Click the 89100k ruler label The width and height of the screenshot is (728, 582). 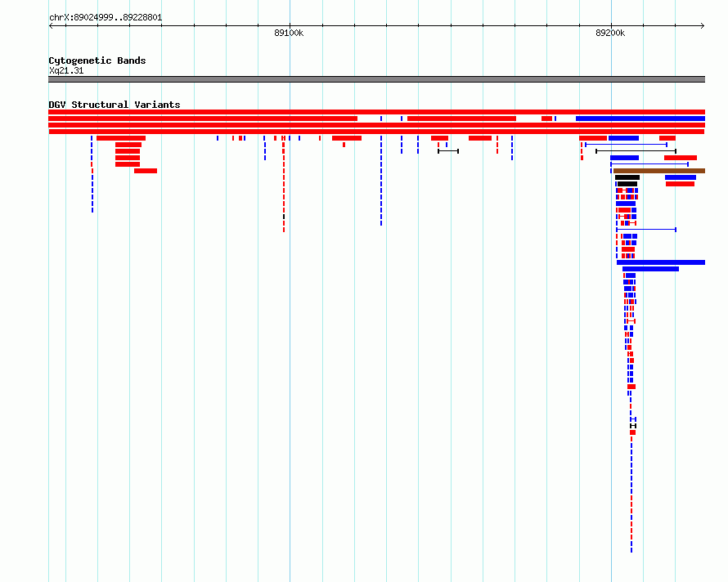click(x=289, y=33)
